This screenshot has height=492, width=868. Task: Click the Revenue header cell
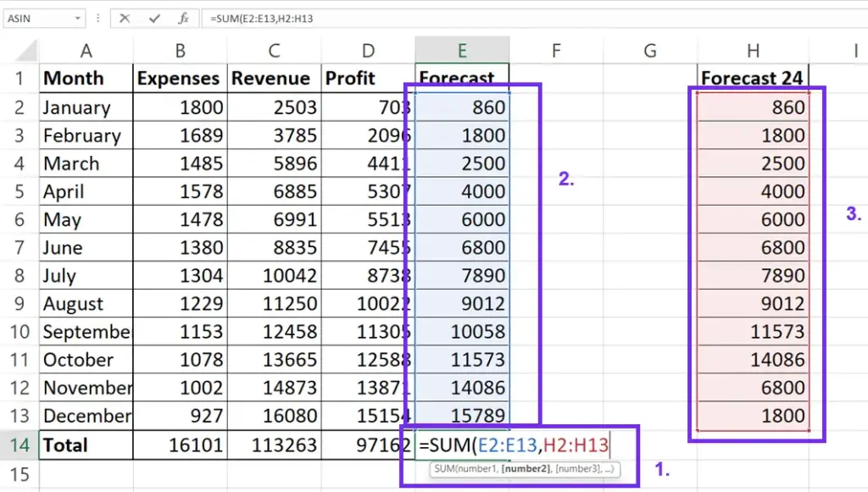(x=274, y=78)
